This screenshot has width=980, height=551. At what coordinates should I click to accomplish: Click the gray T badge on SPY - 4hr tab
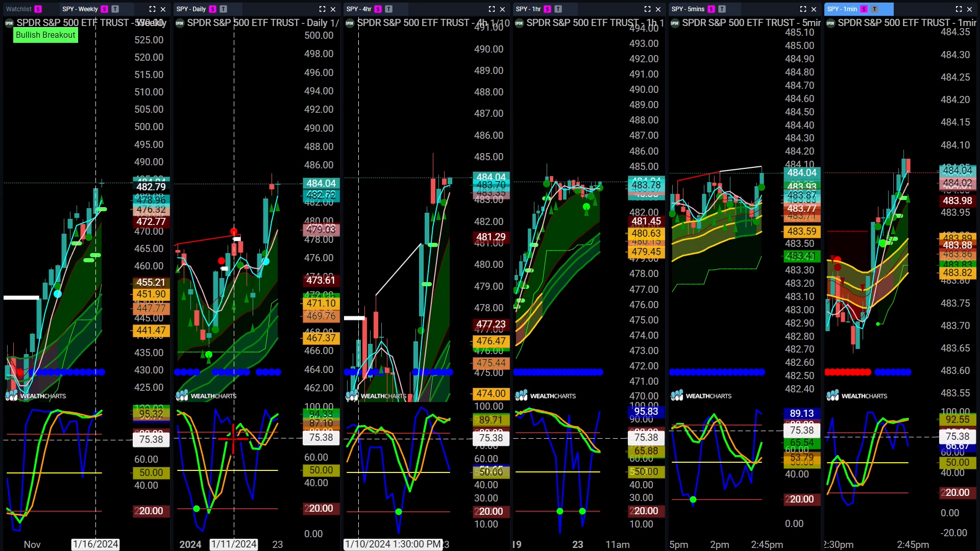(x=389, y=9)
